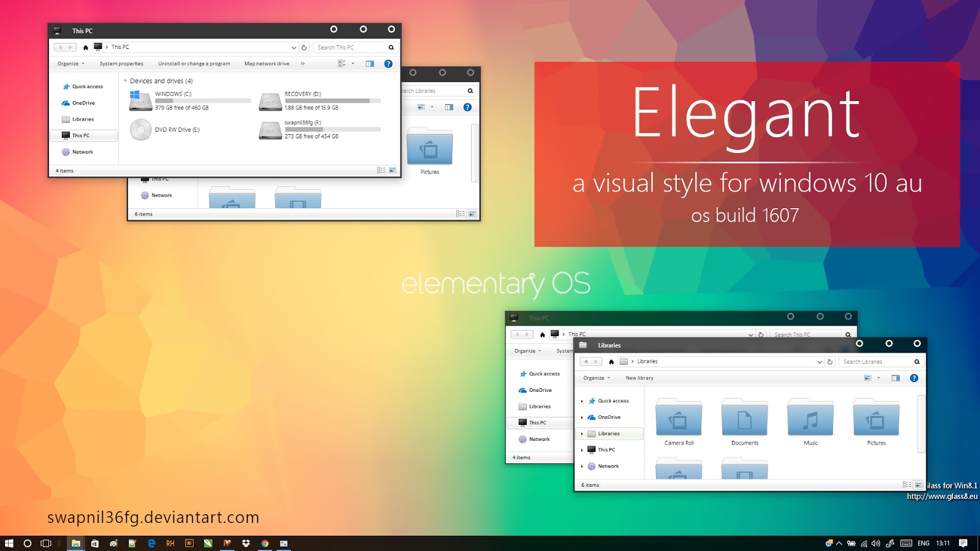The height and width of the screenshot is (551, 980).
Task: Open Organize menu in the This PC drives window
Action: [x=71, y=64]
